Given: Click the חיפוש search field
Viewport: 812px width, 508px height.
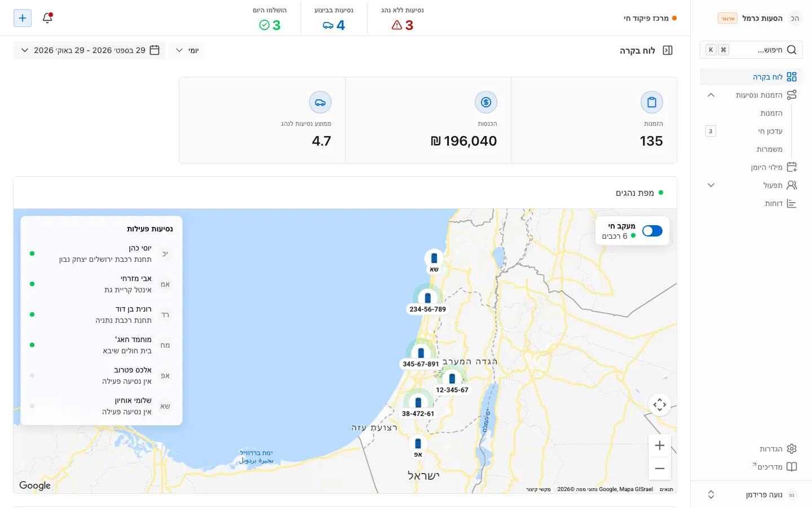Looking at the screenshot, I should point(751,50).
